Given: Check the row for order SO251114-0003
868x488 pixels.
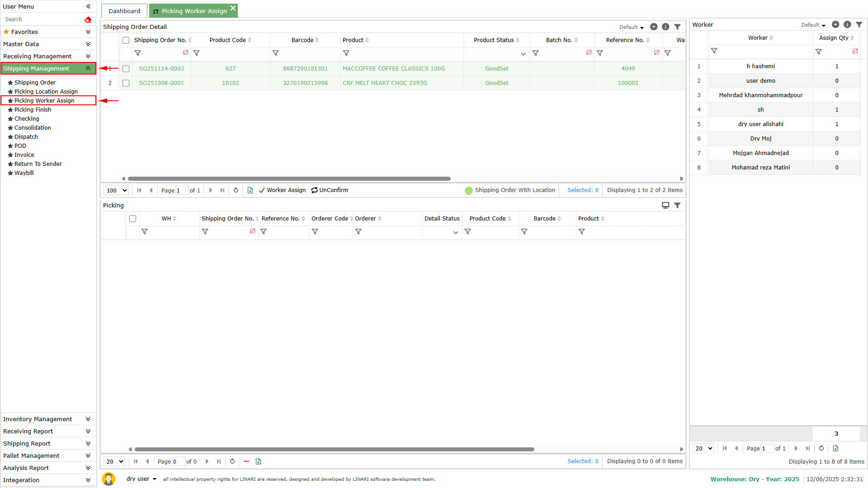Looking at the screenshot, I should click(x=126, y=69).
